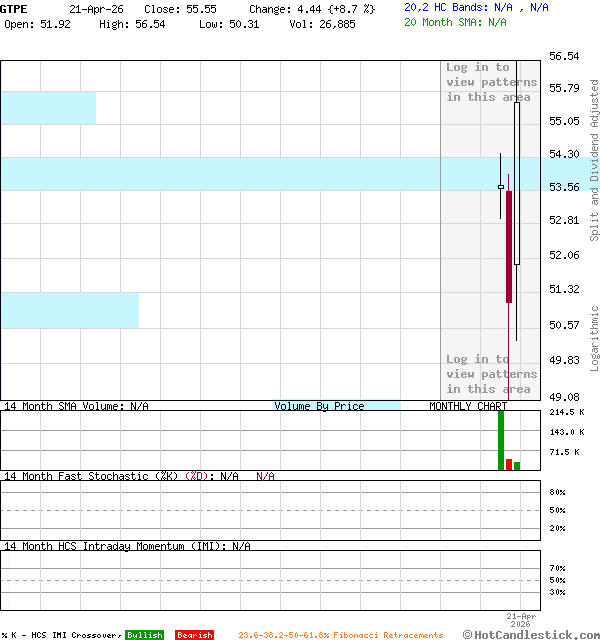The width and height of the screenshot is (600, 640).
Task: Click the small doji candlestick
Action: click(x=501, y=186)
